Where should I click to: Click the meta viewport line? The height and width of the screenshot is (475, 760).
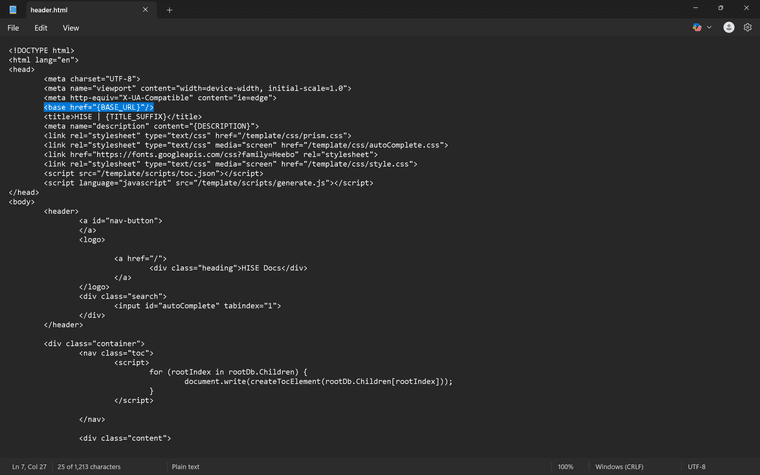[x=198, y=88]
